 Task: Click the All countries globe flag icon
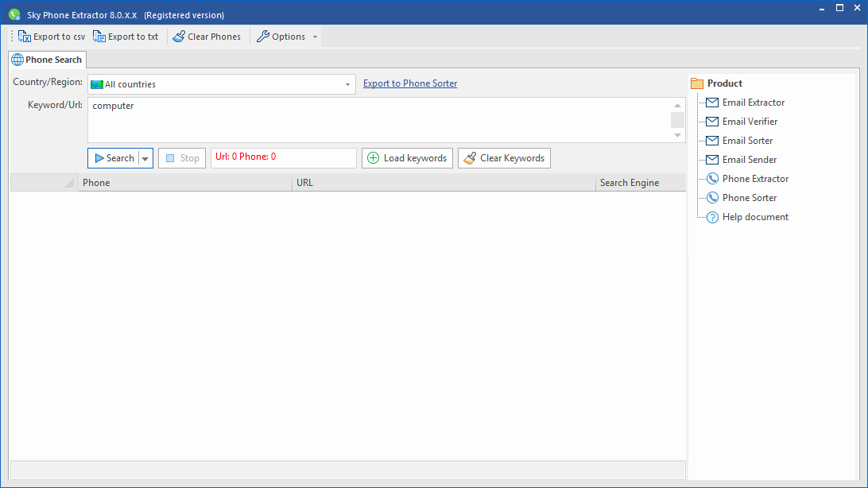(97, 85)
